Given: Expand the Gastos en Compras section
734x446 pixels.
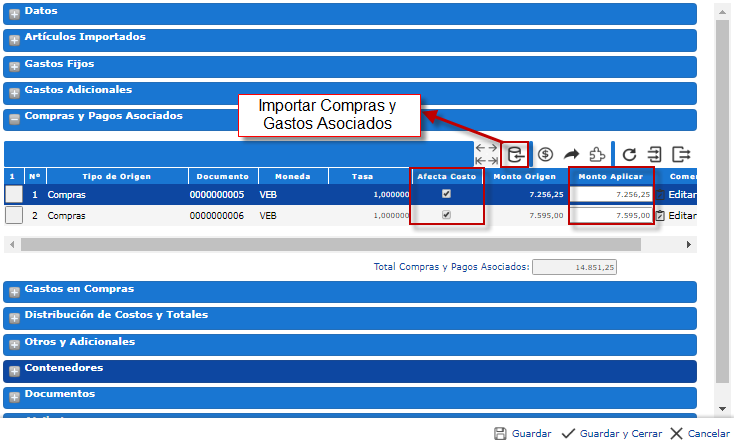Looking at the screenshot, I should [x=15, y=292].
